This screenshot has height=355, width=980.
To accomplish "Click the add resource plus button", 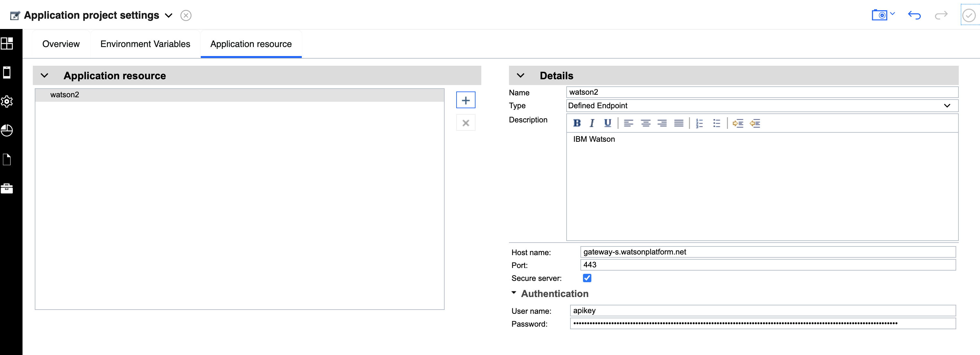I will point(465,100).
